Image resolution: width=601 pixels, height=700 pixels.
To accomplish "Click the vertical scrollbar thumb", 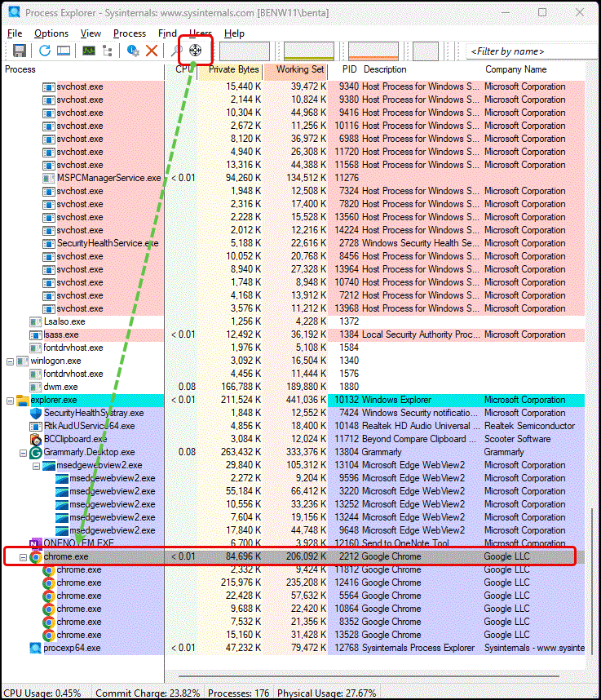I will coord(592,580).
